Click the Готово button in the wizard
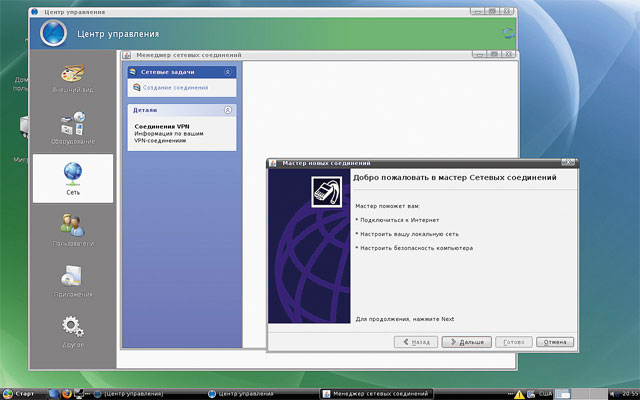 513,342
